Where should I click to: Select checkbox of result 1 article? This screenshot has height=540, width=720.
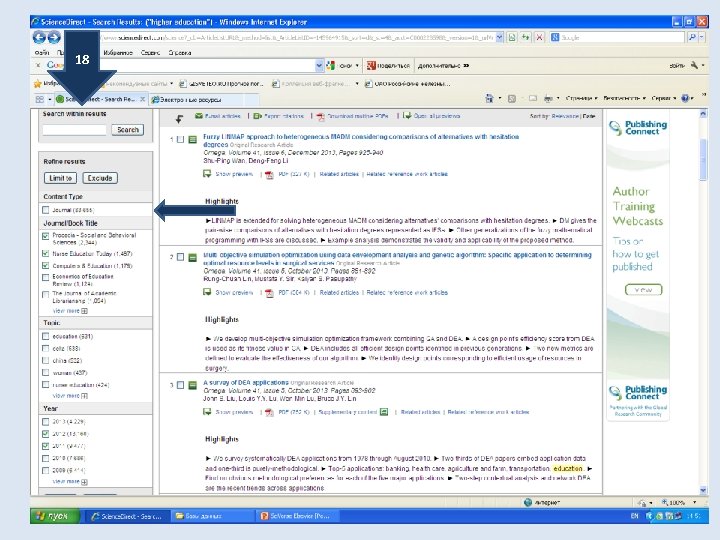click(x=180, y=139)
